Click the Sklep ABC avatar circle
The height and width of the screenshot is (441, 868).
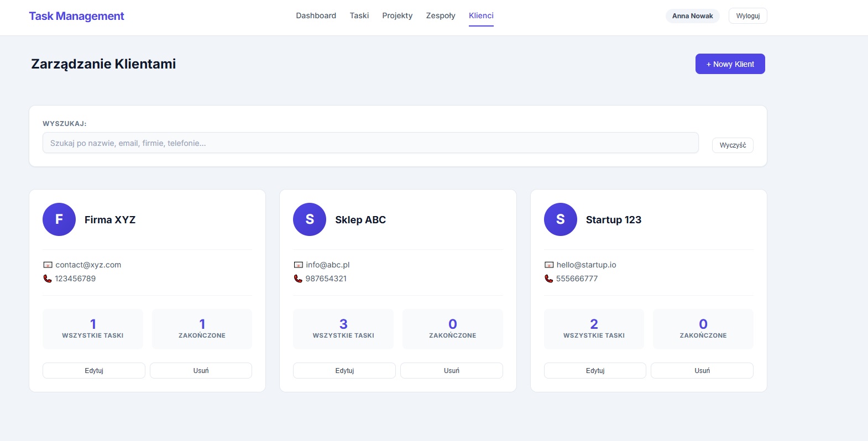pos(310,219)
